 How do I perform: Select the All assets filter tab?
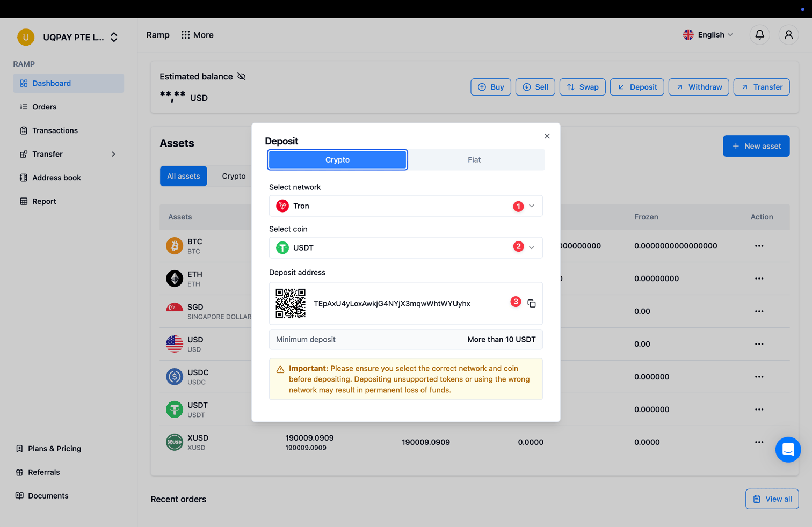(x=183, y=176)
